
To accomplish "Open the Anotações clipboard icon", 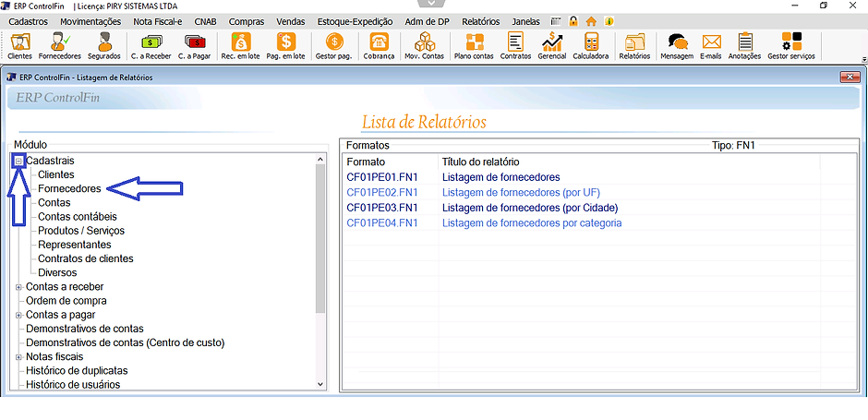I will click(744, 46).
